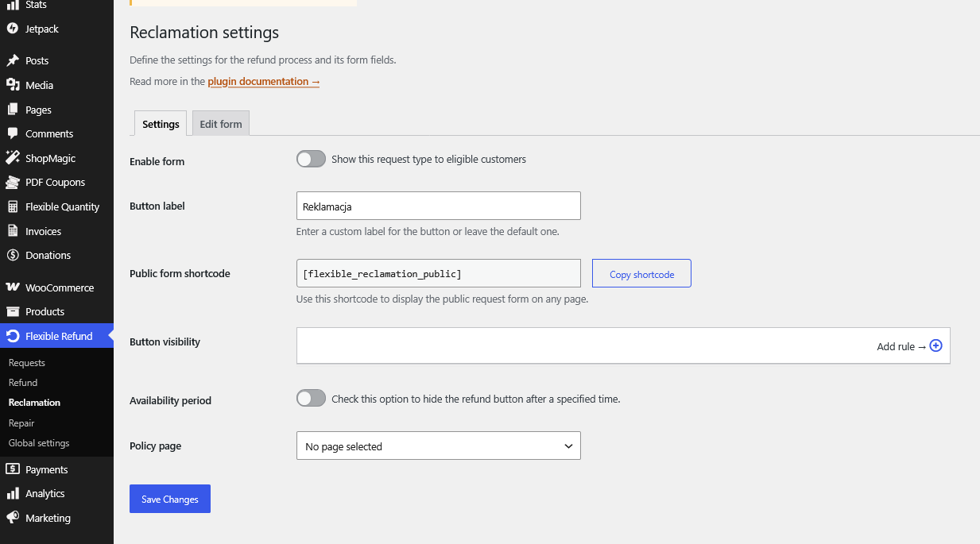Screen dimensions: 980x544
Task: Open the PDF Coupons menu item
Action: [x=57, y=182]
